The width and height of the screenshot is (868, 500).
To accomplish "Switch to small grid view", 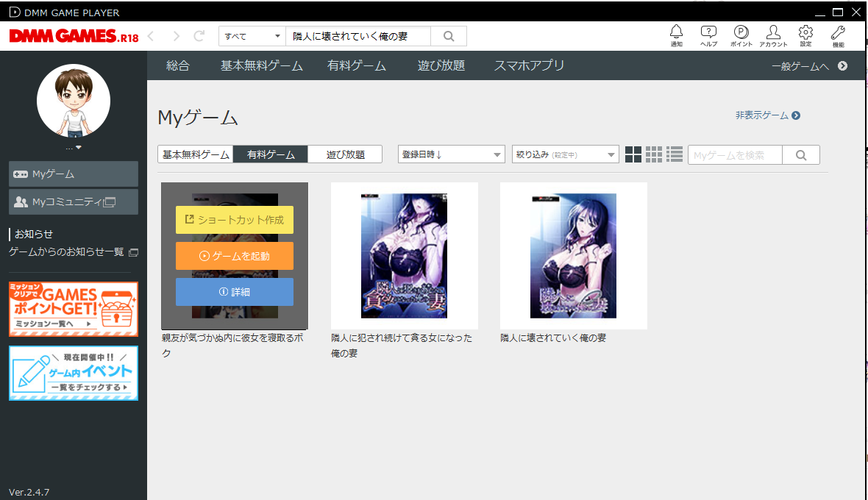I will 654,155.
